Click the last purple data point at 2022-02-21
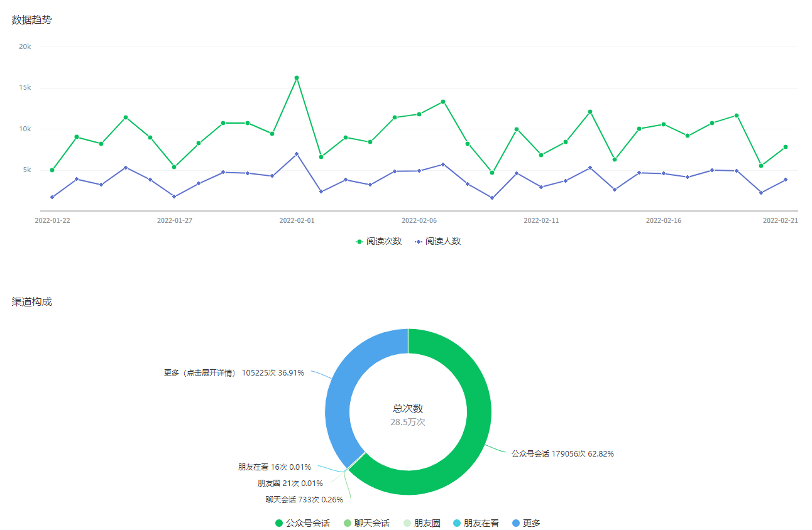 tap(786, 180)
